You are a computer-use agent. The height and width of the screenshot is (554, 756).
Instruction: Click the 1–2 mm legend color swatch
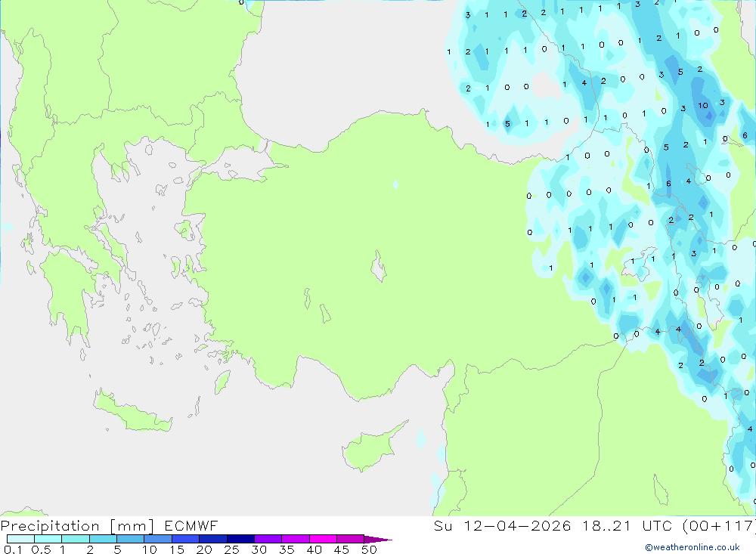coord(76,539)
